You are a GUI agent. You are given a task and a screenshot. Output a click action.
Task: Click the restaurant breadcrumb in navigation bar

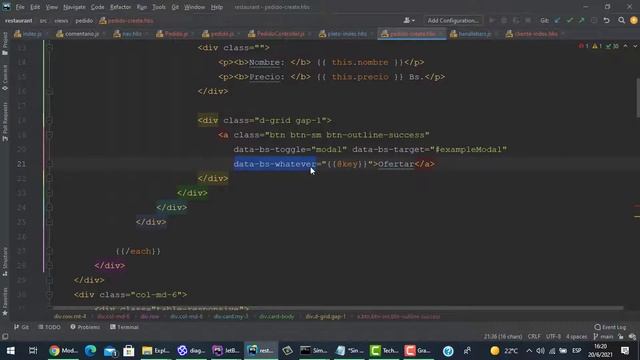click(19, 20)
